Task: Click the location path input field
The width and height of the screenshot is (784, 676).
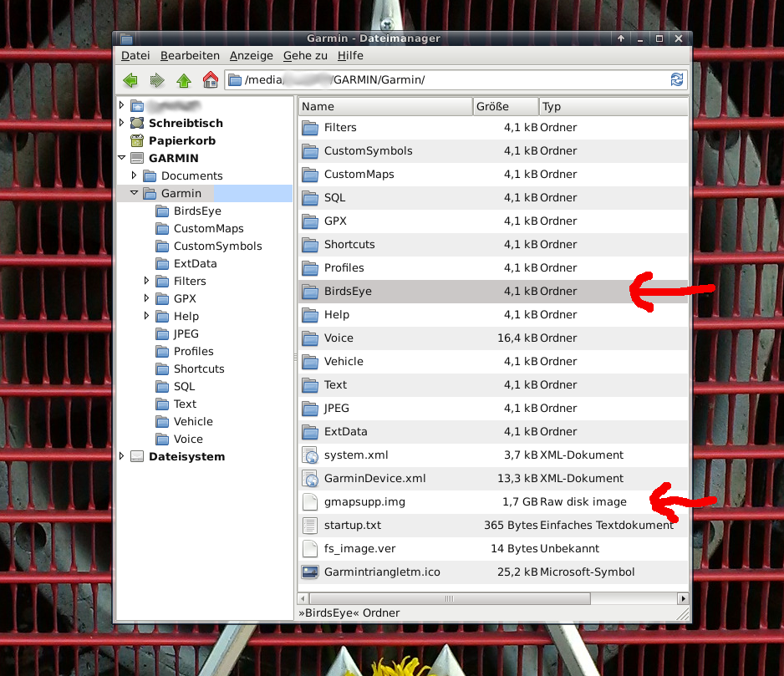Action: (456, 80)
